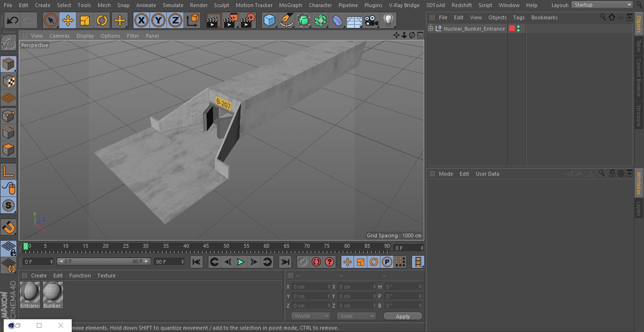Step to the next frame

tap(254, 262)
